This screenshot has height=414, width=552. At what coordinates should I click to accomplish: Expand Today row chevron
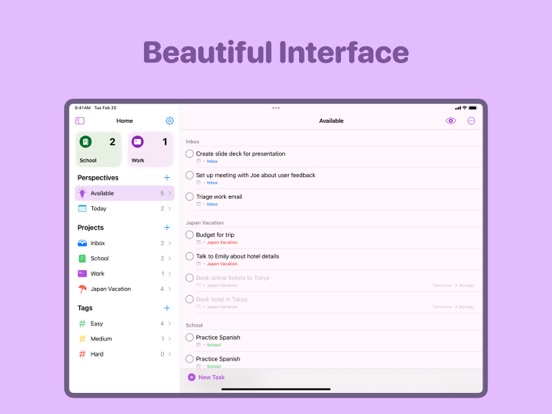tap(170, 208)
